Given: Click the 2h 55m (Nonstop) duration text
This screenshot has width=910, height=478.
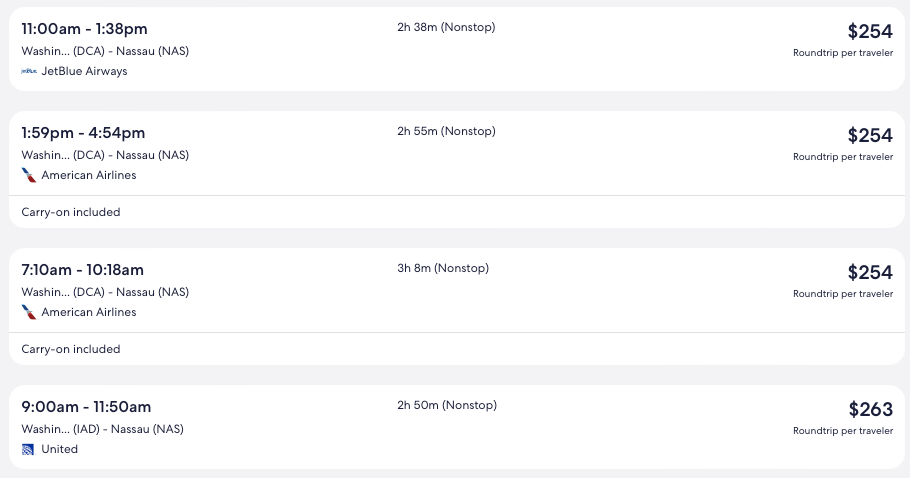Looking at the screenshot, I should pos(446,131).
